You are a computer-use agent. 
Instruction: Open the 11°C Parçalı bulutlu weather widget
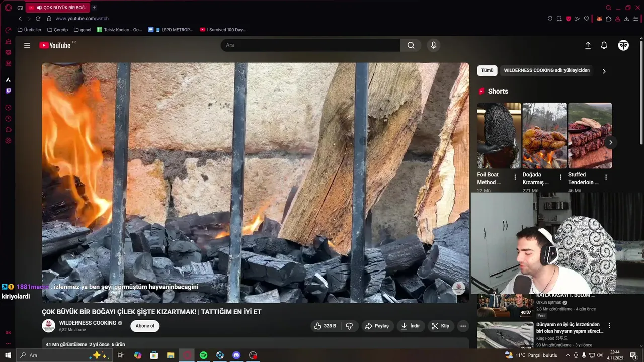(531, 355)
